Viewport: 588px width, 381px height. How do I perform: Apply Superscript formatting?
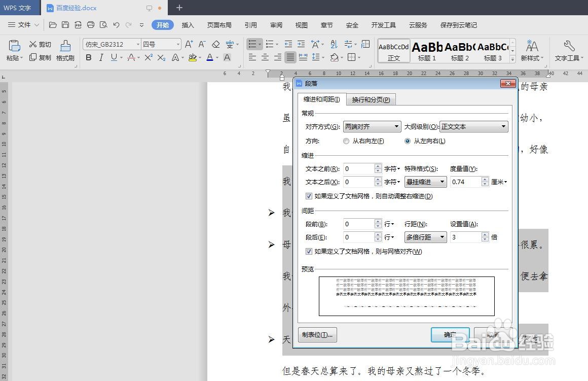(149, 57)
